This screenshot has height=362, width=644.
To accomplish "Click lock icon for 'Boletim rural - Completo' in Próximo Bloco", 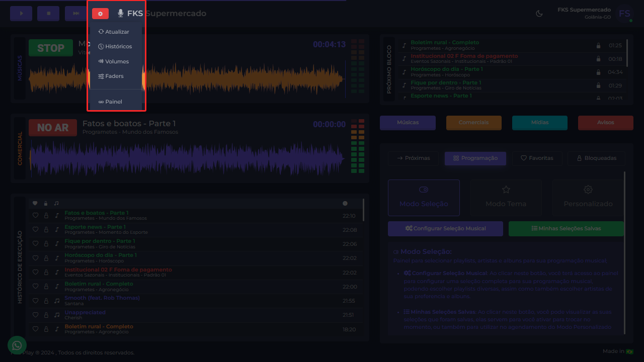I will click(x=598, y=45).
